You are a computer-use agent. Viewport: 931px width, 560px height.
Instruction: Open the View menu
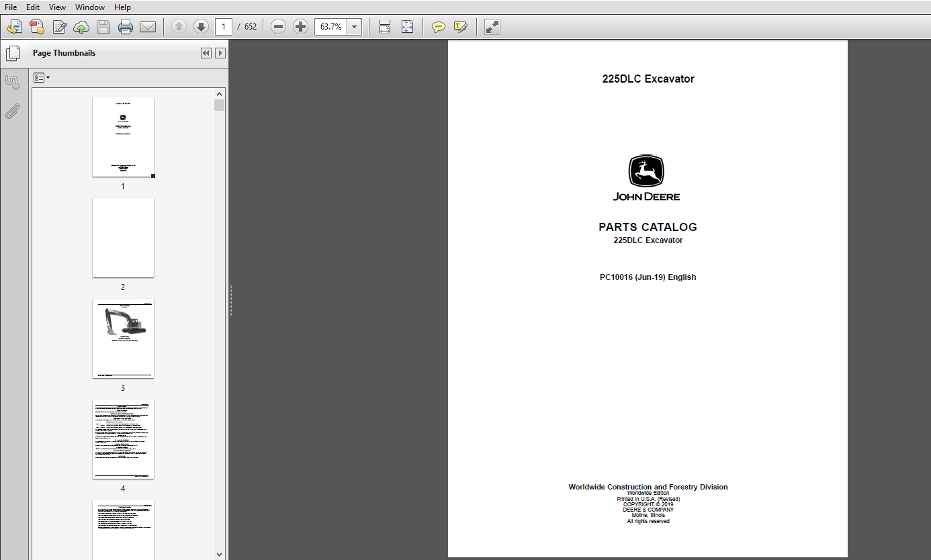coord(58,7)
